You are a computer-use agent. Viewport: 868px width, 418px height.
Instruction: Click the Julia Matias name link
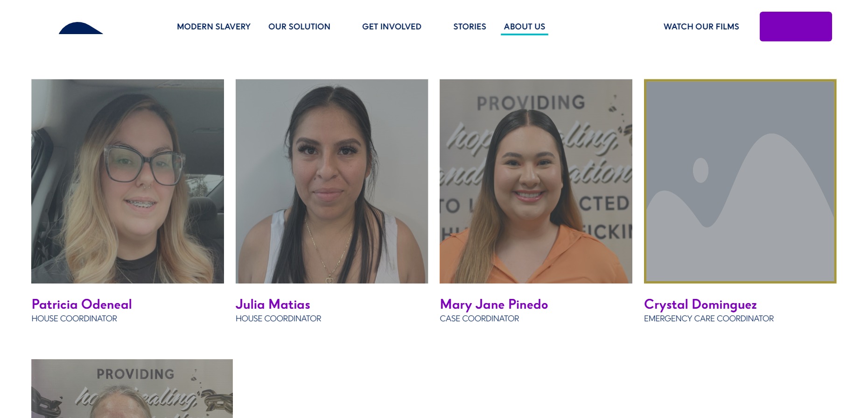coord(273,305)
